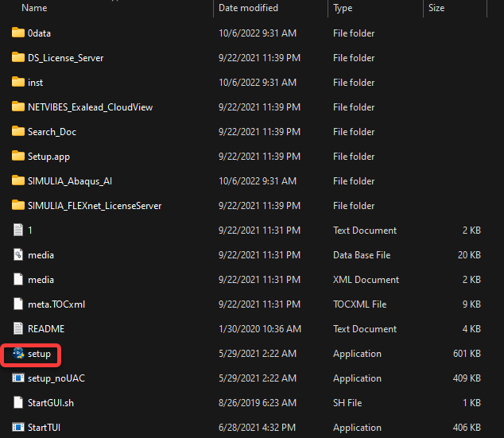Click the 1 KB size of StartGUI.sh

click(471, 403)
